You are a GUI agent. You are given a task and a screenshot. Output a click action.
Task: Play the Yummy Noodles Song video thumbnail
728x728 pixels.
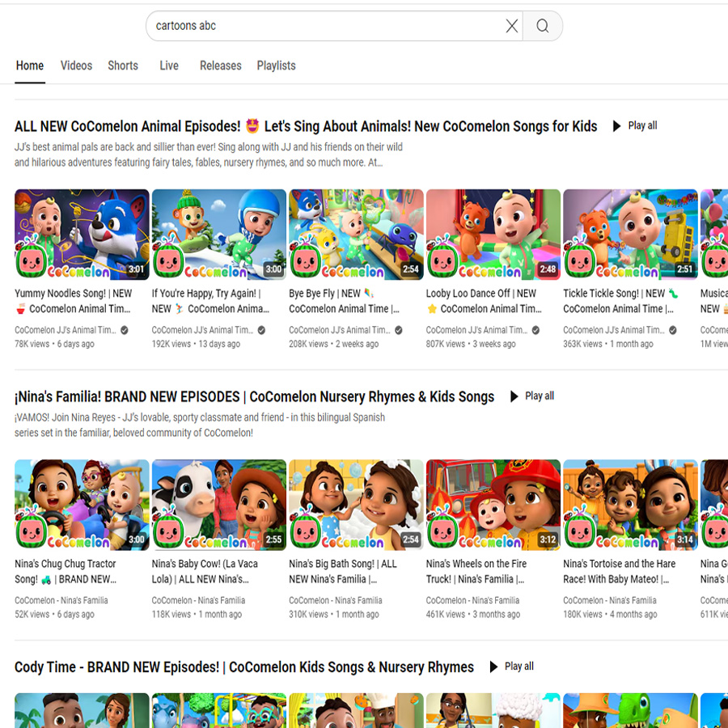pyautogui.click(x=82, y=235)
